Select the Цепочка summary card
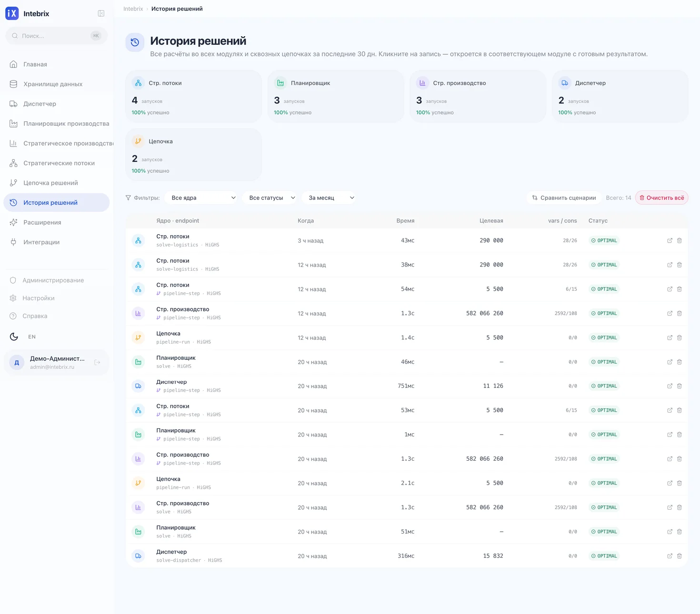This screenshot has width=700, height=614. point(193,155)
